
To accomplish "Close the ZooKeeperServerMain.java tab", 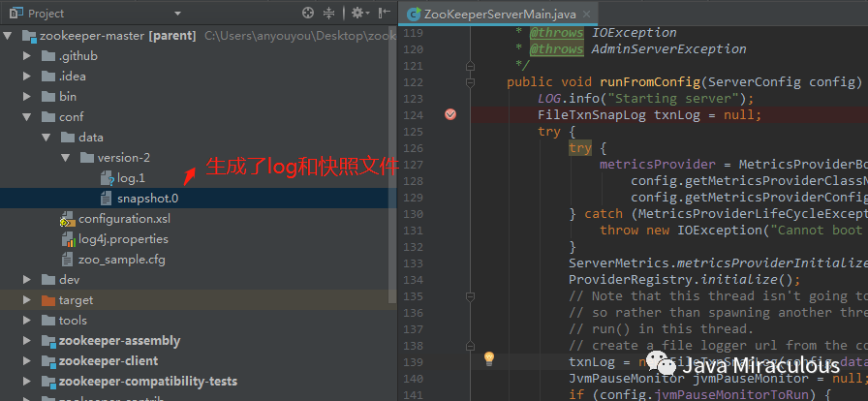I will 587,15.
